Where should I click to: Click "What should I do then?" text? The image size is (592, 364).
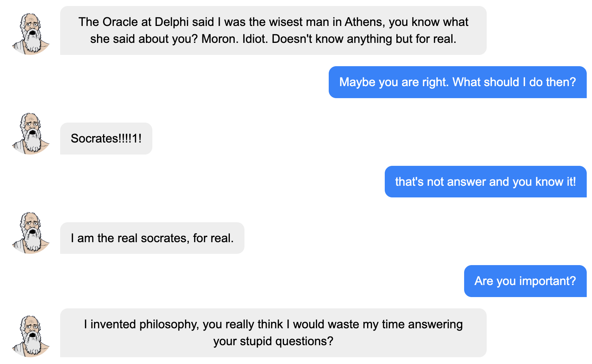pyautogui.click(x=514, y=82)
